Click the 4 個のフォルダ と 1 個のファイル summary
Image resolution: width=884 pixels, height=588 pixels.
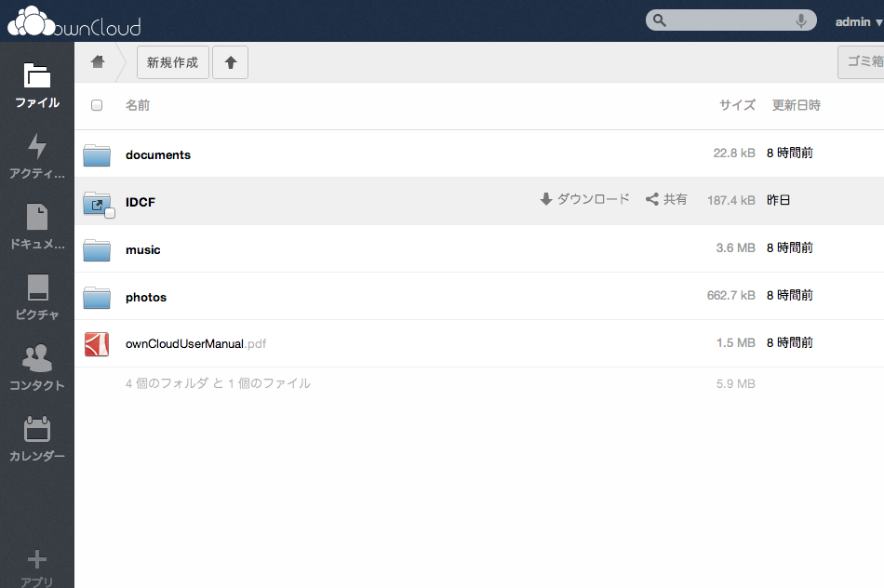218,383
